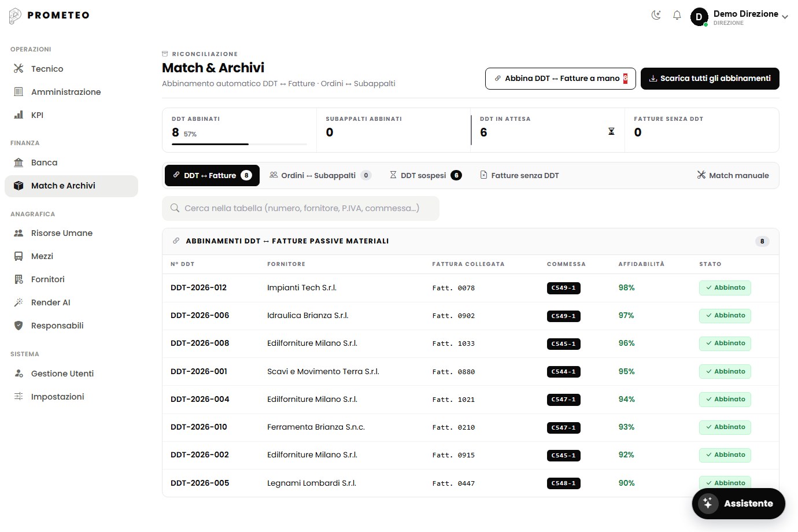Open Amministrazione in the sidebar
The width and height of the screenshot is (798, 532).
tap(71, 92)
